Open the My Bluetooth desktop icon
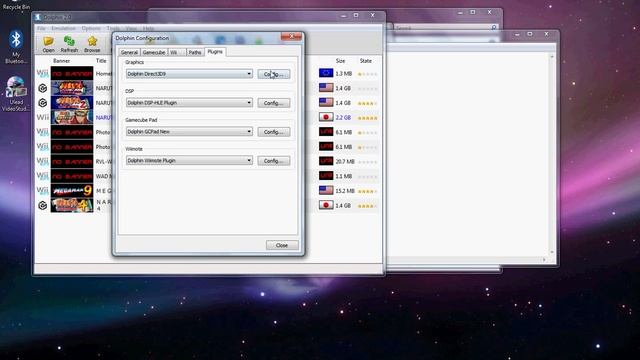This screenshot has height=360, width=640. coord(16,46)
